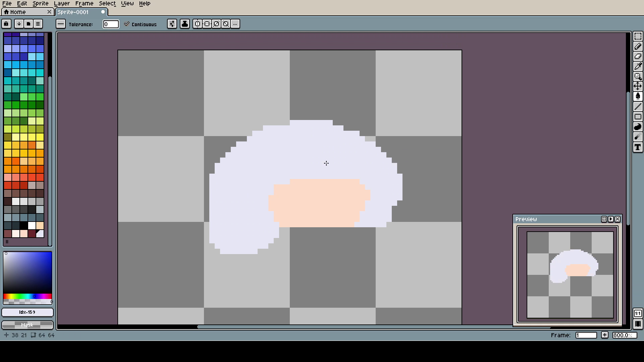Click the canvas vertical scrollbar

point(628,158)
